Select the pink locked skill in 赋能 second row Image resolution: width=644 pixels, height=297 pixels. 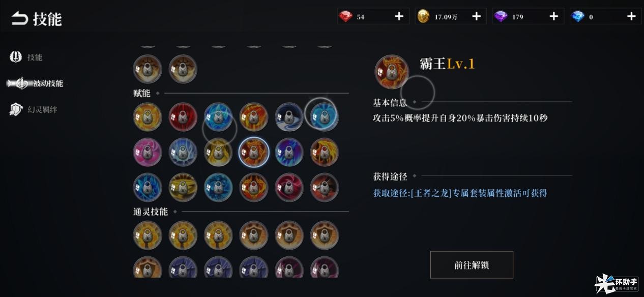coord(148,153)
